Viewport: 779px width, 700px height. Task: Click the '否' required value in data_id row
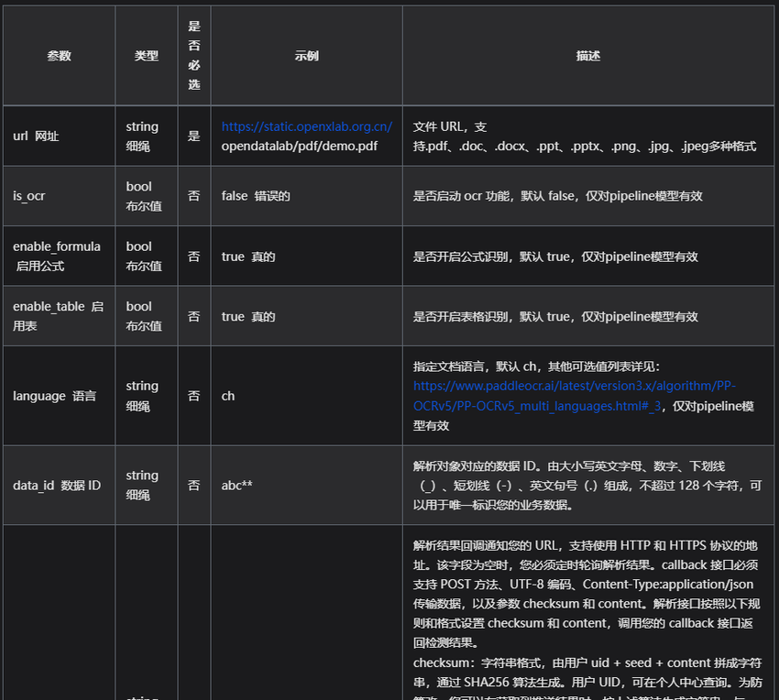point(193,486)
